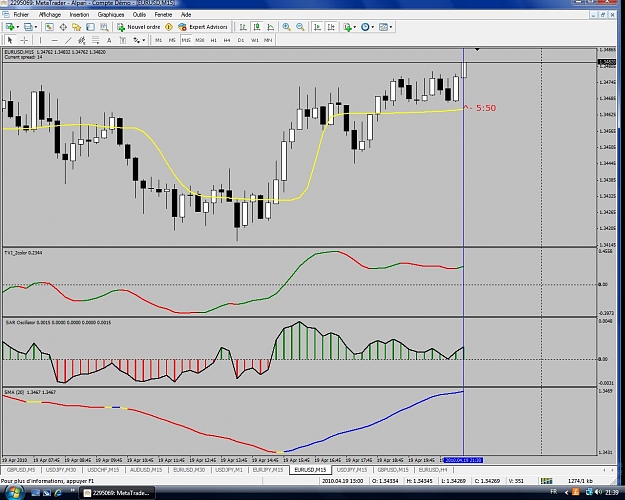Viewport: 625px width, 500px height.
Task: Select the Text Label tool
Action: (123, 40)
